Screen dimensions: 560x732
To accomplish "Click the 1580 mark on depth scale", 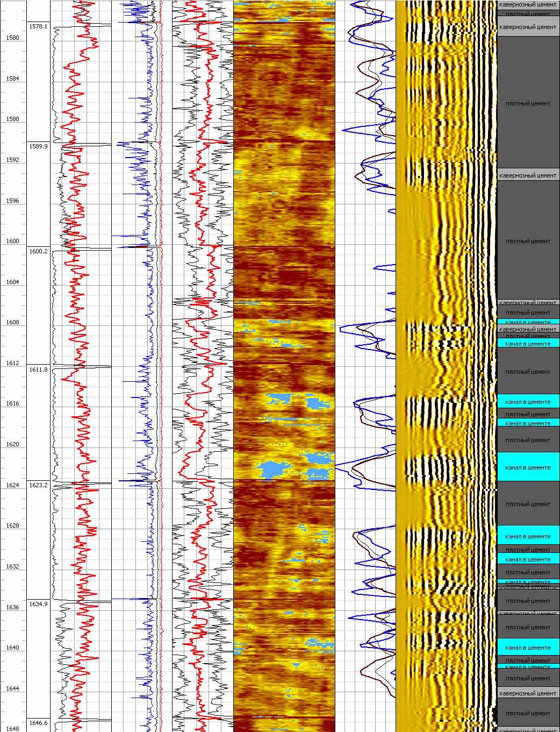I will pos(12,38).
